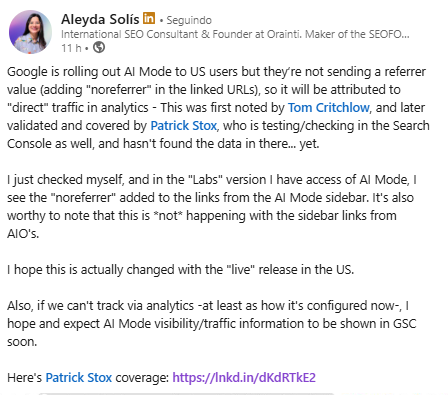This screenshot has height=395, width=448.
Task: Open the author name Aleyda Solís
Action: (100, 19)
